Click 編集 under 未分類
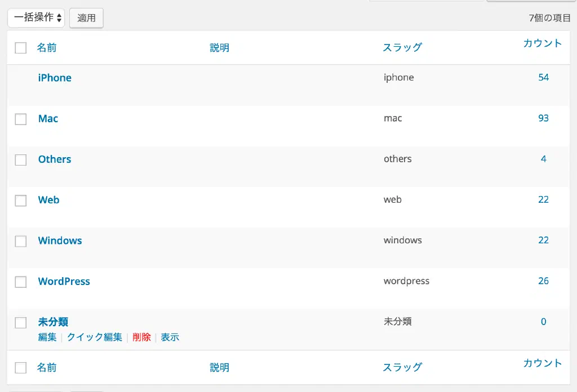Image resolution: width=577 pixels, height=392 pixels. (47, 337)
